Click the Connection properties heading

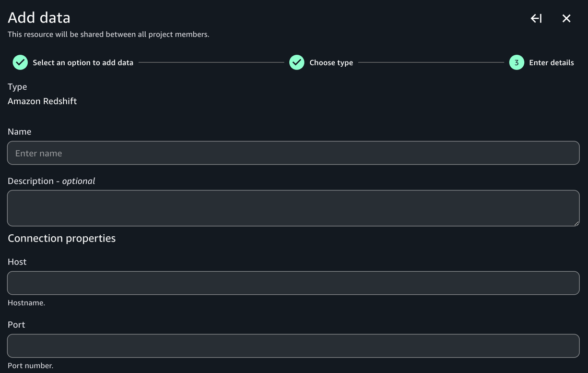pyautogui.click(x=62, y=238)
